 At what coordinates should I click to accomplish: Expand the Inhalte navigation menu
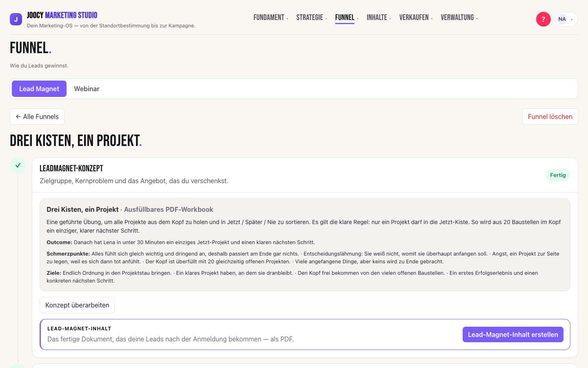tap(379, 18)
